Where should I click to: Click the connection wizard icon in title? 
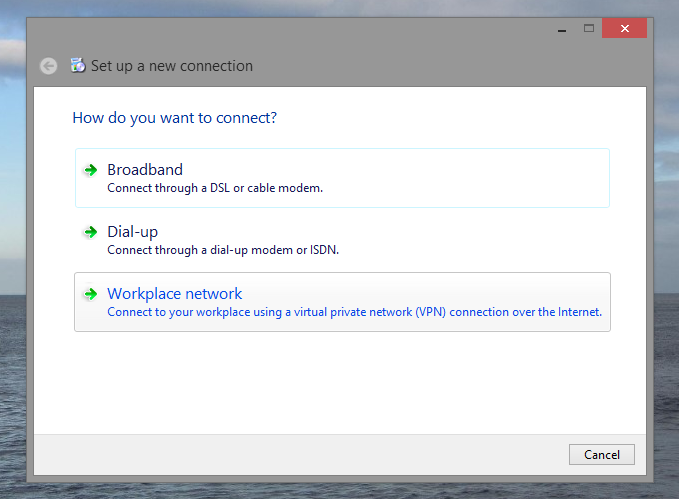78,66
